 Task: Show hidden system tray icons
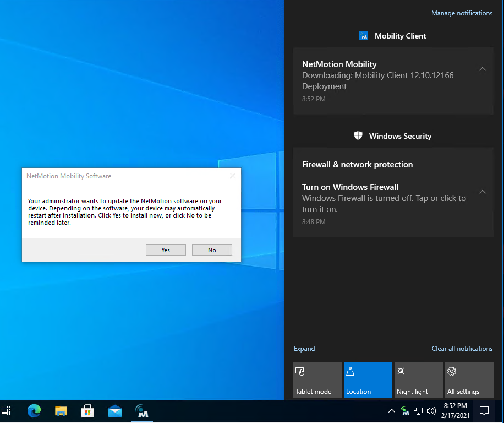click(392, 411)
